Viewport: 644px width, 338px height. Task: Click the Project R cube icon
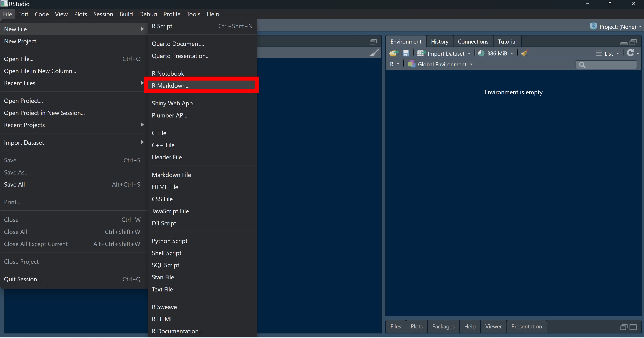593,26
